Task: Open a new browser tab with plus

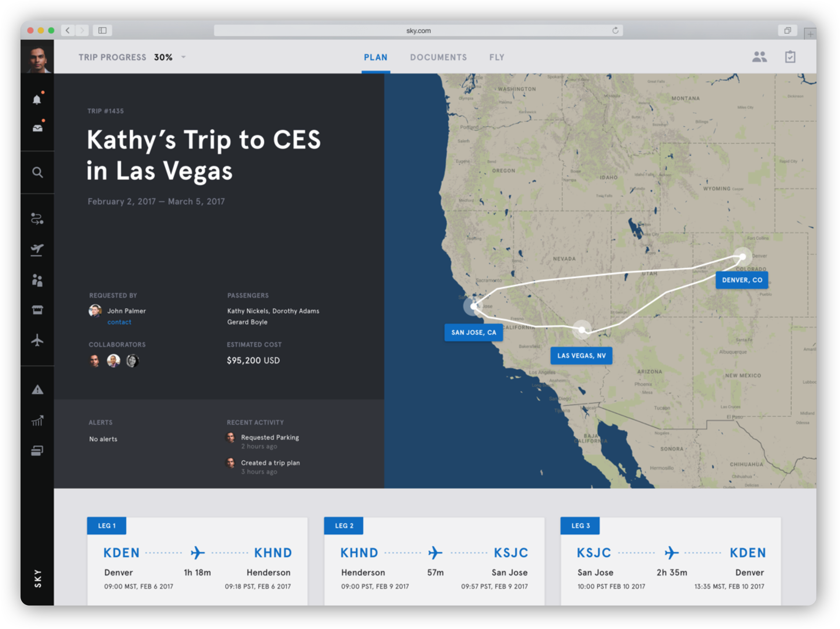Action: point(810,34)
